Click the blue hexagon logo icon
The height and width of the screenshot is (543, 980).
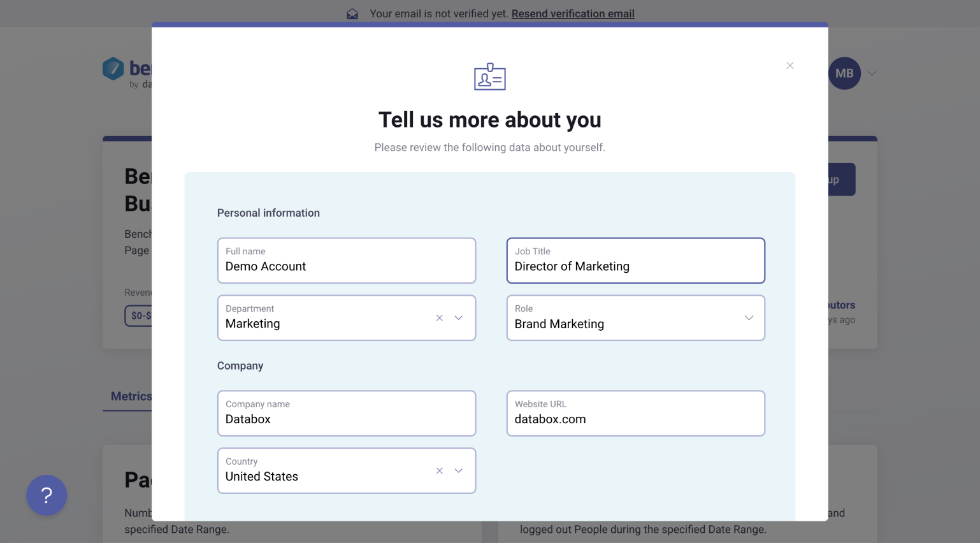tap(113, 69)
